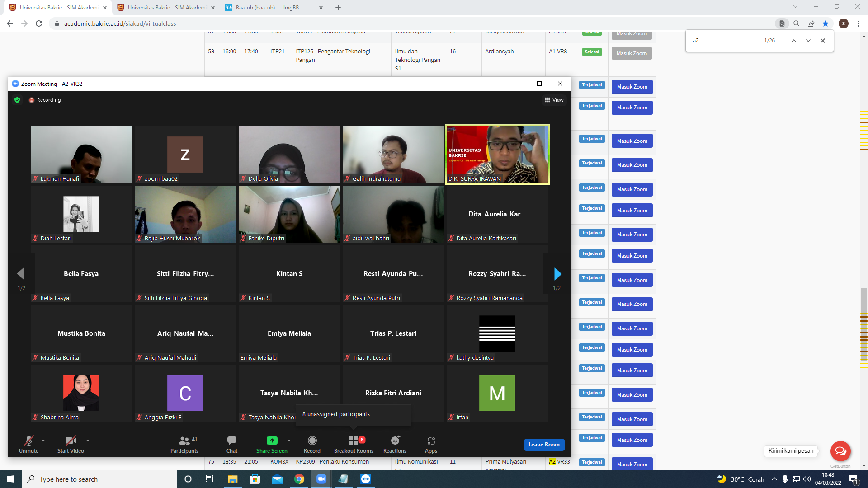The height and width of the screenshot is (488, 868).
Task: Select zoom baa02 participant tile
Action: (185, 155)
